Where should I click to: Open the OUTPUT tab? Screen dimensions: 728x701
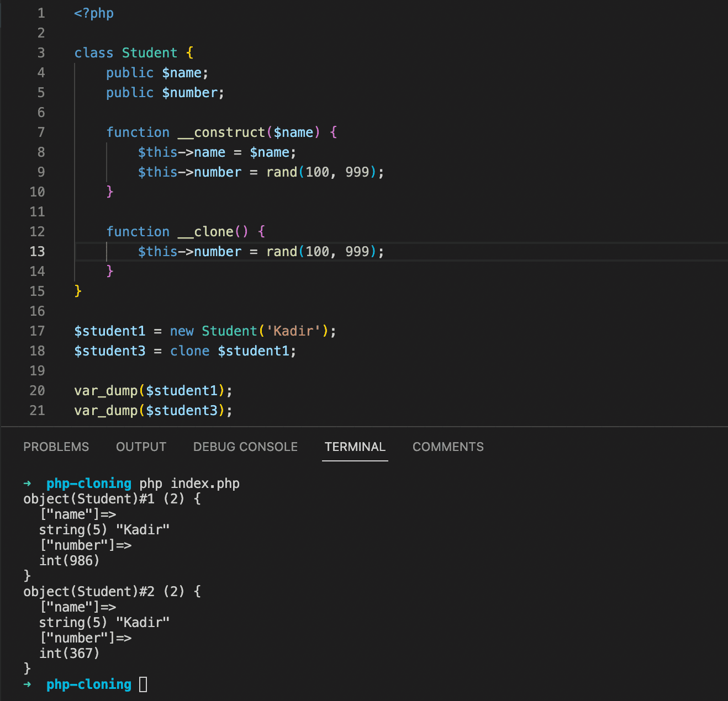[141, 447]
